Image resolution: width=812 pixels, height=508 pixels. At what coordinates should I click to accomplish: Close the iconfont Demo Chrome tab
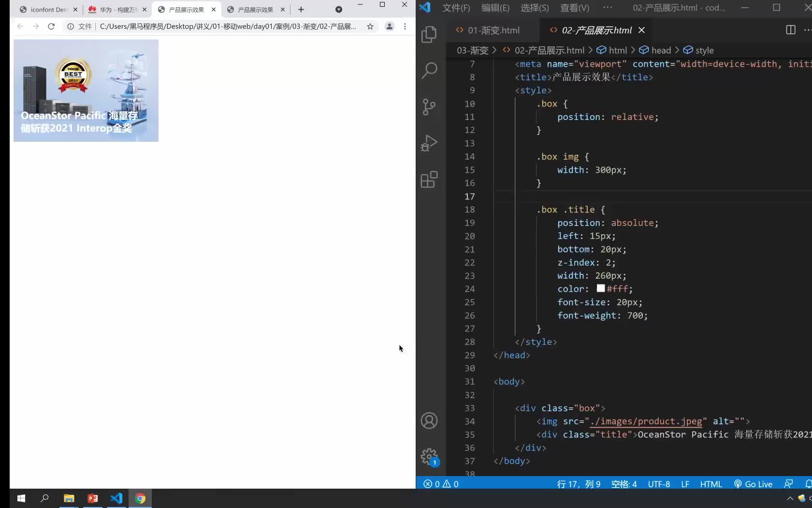pos(75,9)
